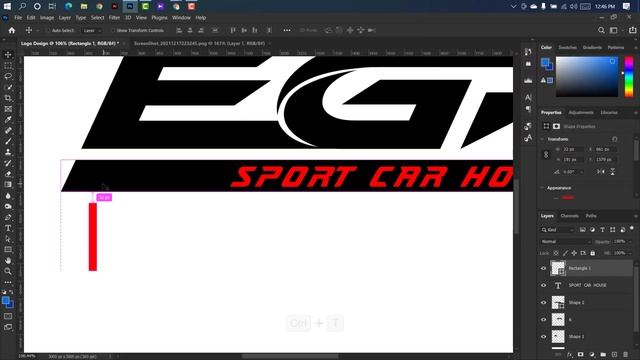Viewport: 640px width, 360px height.
Task: Click the new group folder icon
Action: [603, 354]
